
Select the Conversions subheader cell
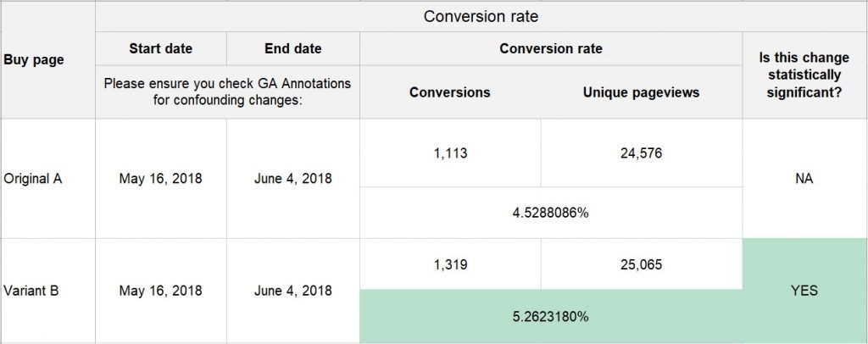click(x=449, y=92)
